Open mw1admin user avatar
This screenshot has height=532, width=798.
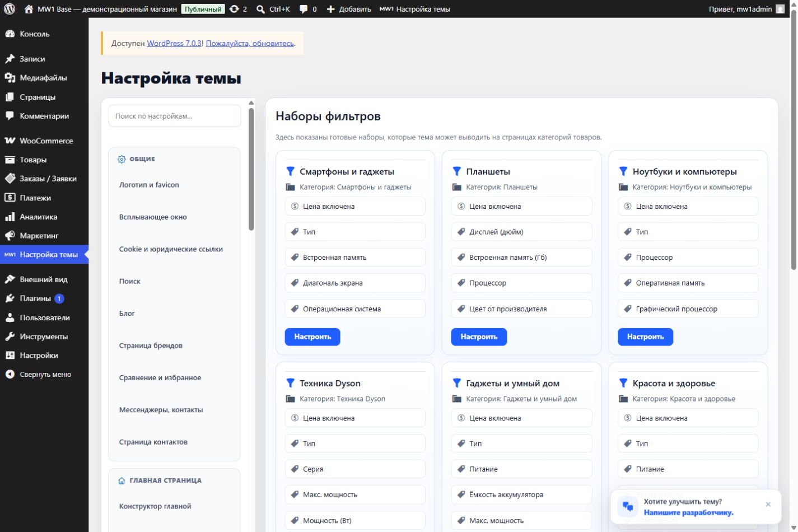(x=780, y=9)
